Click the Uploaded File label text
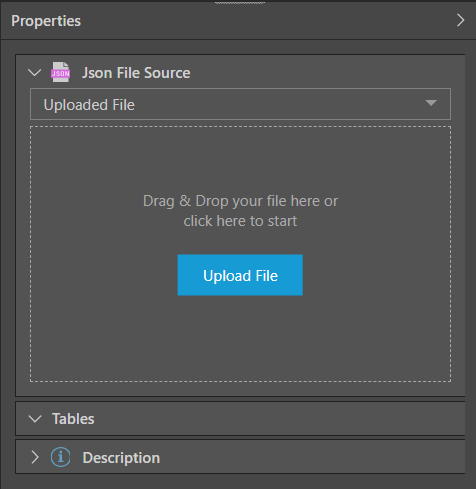Viewport: 476px width, 489px height. (x=89, y=105)
